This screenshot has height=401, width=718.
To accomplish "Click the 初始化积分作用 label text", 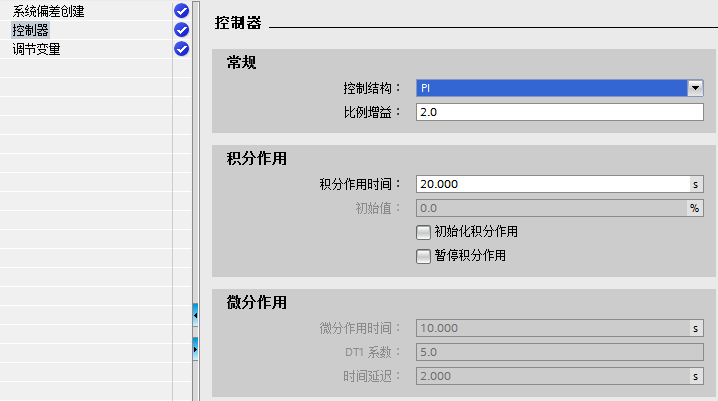I will 476,232.
